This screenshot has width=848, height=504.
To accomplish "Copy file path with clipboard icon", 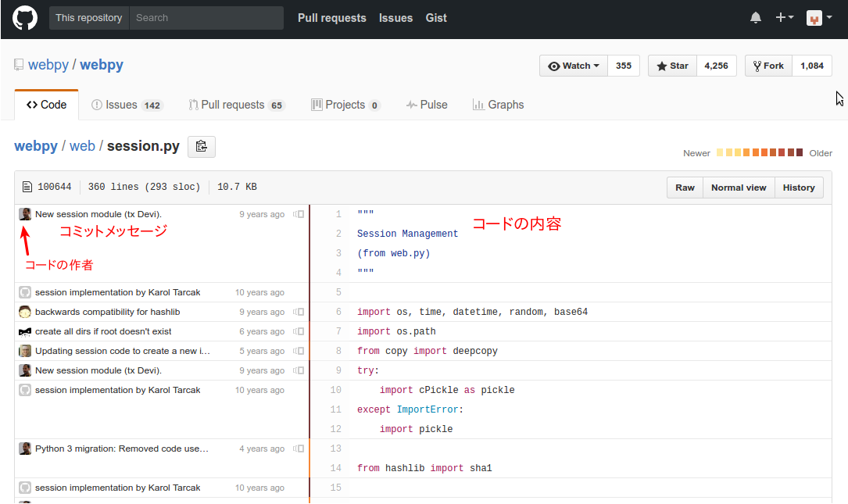I will [x=201, y=147].
